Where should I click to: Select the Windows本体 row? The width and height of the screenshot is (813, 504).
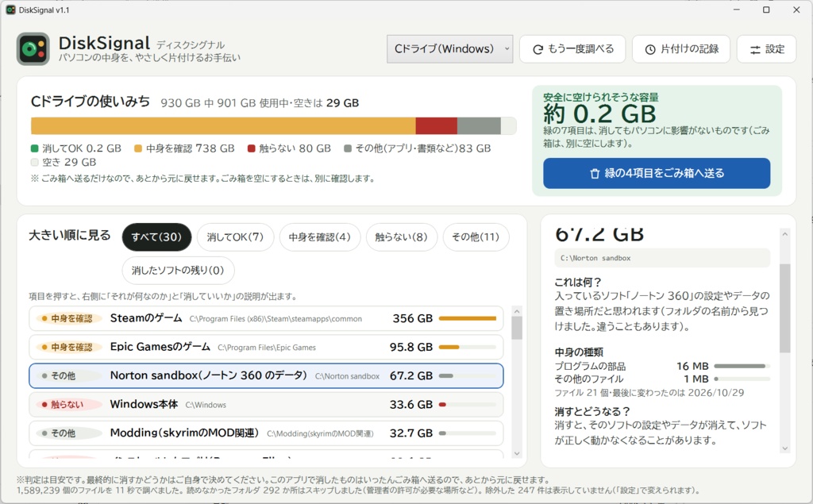266,405
